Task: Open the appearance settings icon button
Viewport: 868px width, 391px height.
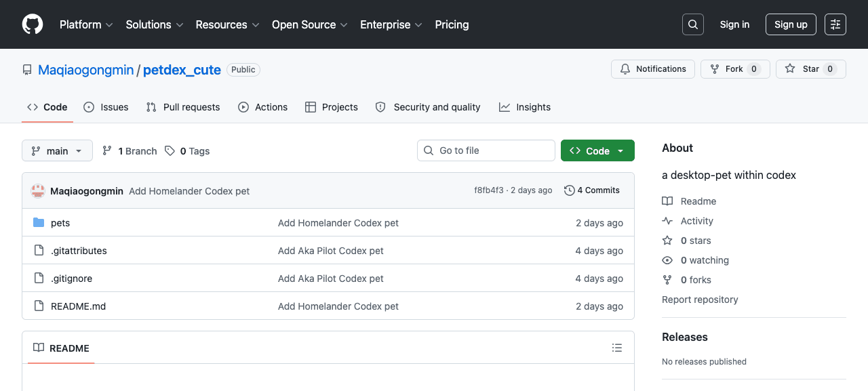Action: pyautogui.click(x=835, y=24)
